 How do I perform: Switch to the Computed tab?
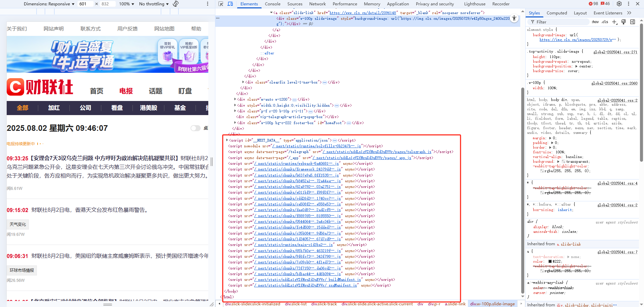pyautogui.click(x=557, y=13)
